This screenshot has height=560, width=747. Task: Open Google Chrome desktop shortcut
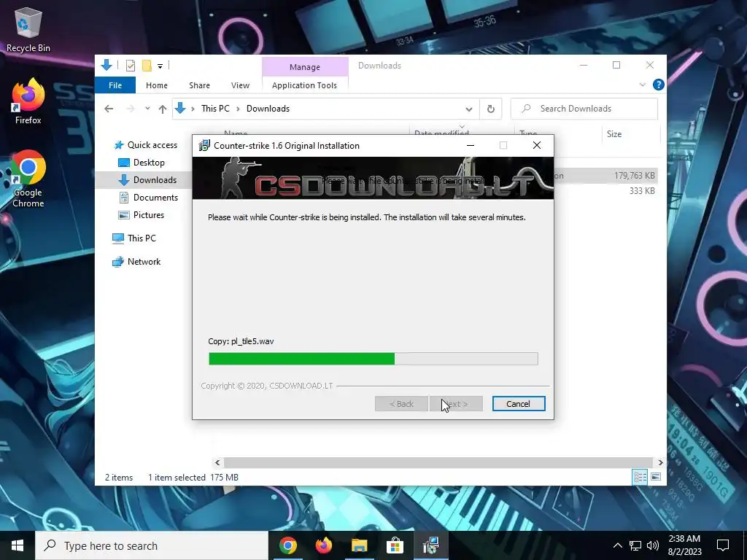click(x=28, y=179)
